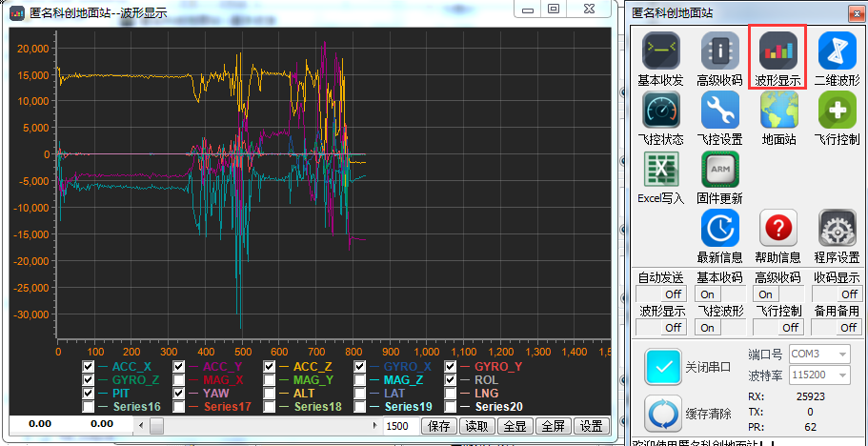
Task: Uncheck the ACC_X series checkbox
Action: pos(88,366)
